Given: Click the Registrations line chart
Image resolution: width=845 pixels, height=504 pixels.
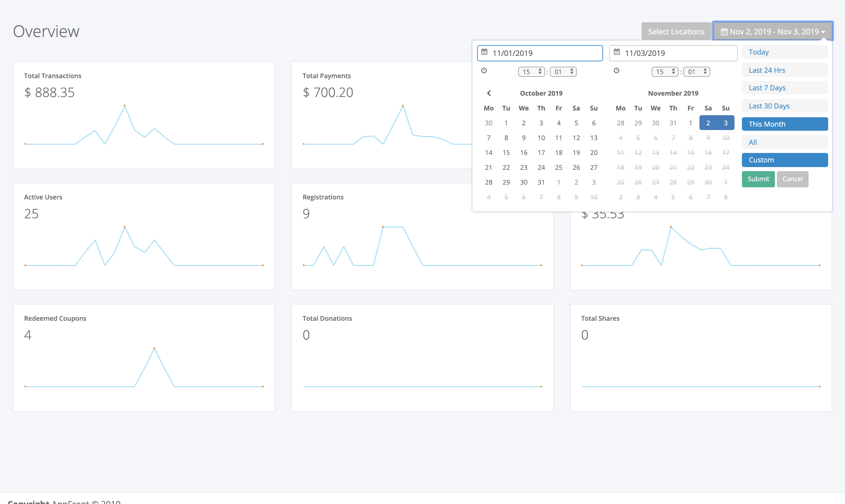Looking at the screenshot, I should 422,246.
